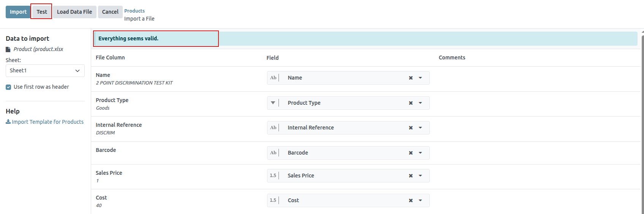Open the Sheet1 sheet selector

pos(45,70)
